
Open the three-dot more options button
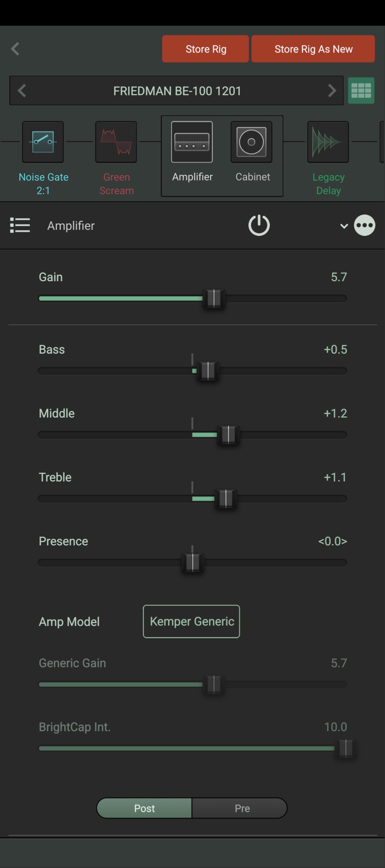point(364,225)
